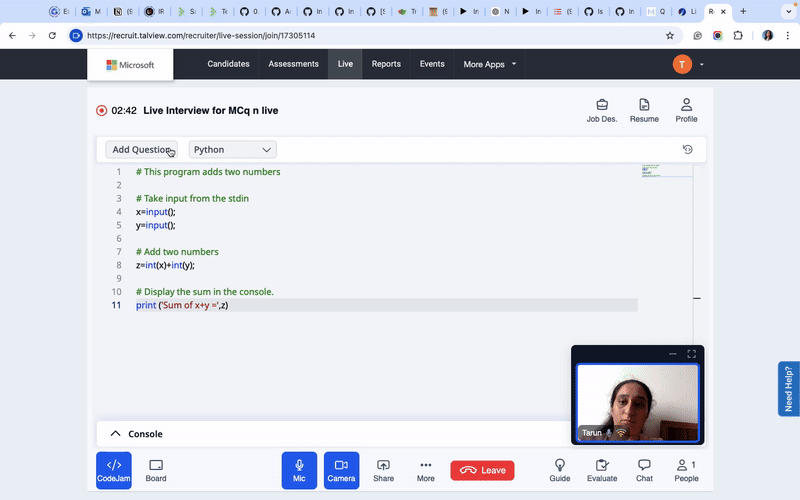This screenshot has width=800, height=500.
Task: View the candidate Profile
Action: coord(686,110)
